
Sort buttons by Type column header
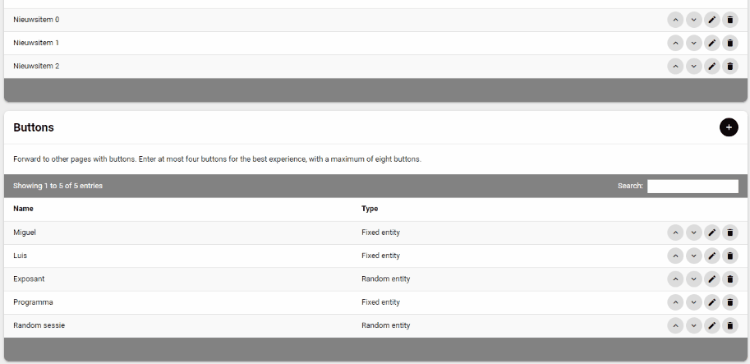(x=370, y=209)
